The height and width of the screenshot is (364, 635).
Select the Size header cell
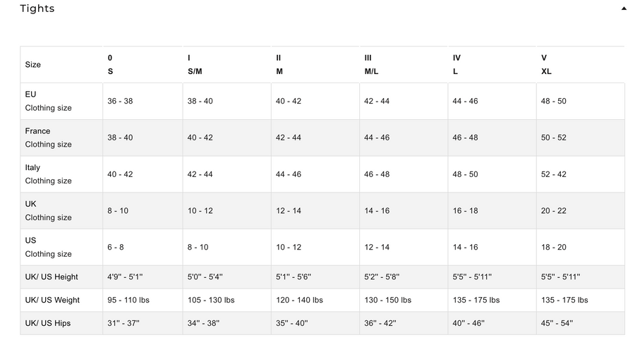point(33,65)
